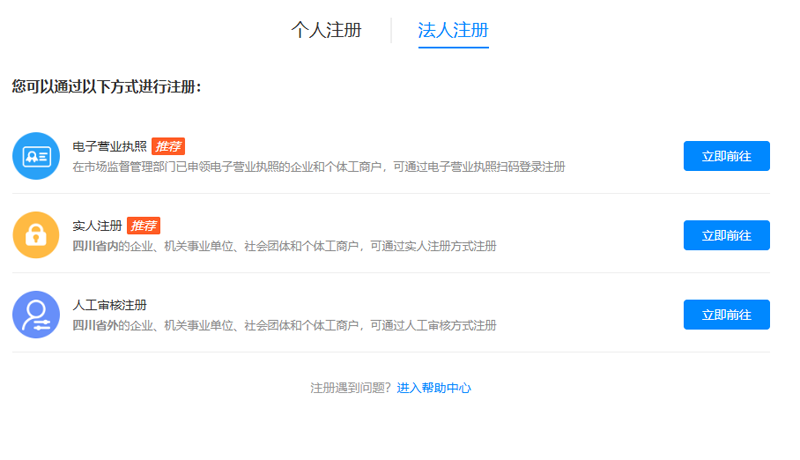Click the 您可以通过以下方式进行注册 heading
800x460 pixels.
(107, 87)
